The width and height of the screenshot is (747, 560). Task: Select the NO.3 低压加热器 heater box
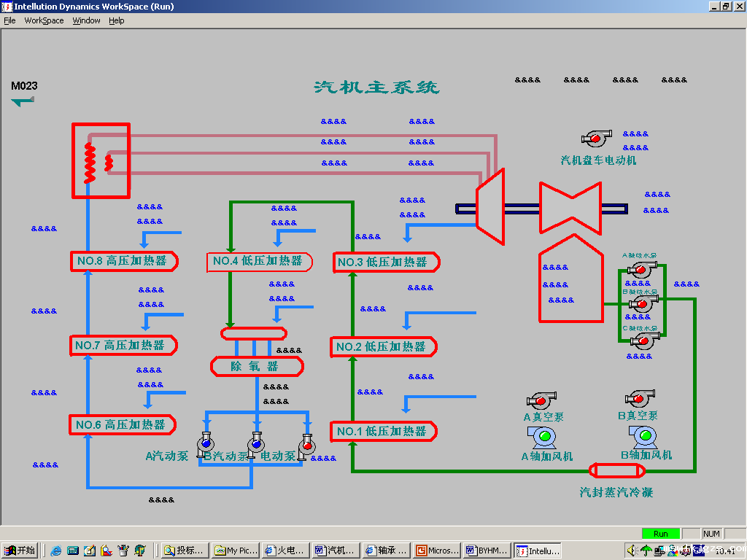tap(387, 262)
